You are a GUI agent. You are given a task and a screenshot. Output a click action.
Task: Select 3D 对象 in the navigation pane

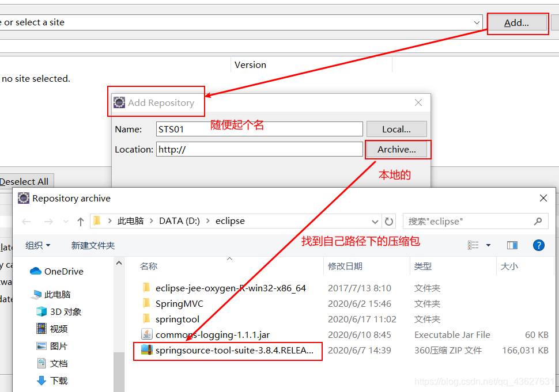[59, 311]
